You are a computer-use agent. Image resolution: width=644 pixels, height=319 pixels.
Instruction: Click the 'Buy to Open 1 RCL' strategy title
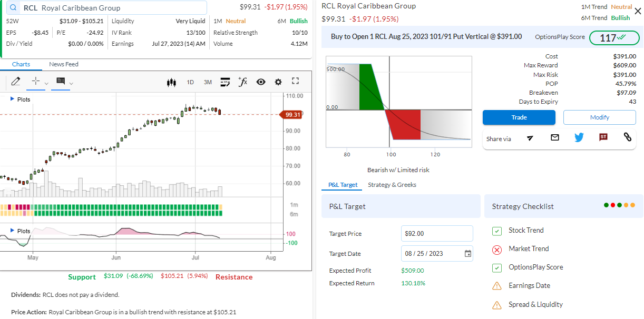426,37
